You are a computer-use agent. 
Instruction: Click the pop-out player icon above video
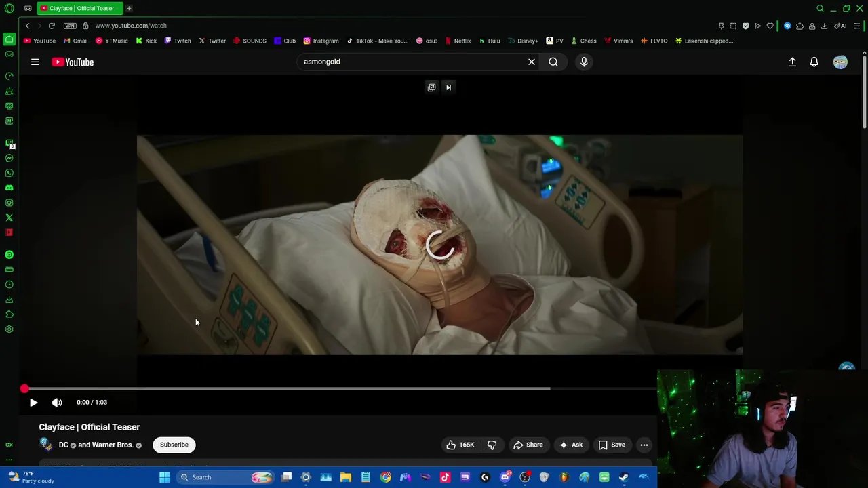pyautogui.click(x=431, y=87)
